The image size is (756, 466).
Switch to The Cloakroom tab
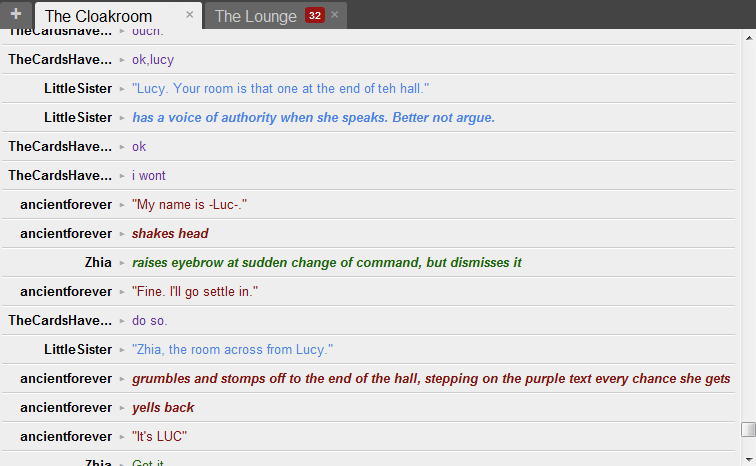point(98,16)
